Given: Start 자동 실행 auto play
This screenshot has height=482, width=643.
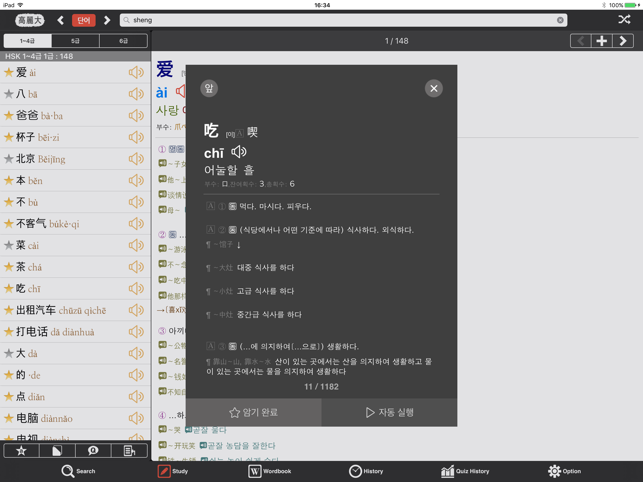Looking at the screenshot, I should pyautogui.click(x=389, y=412).
